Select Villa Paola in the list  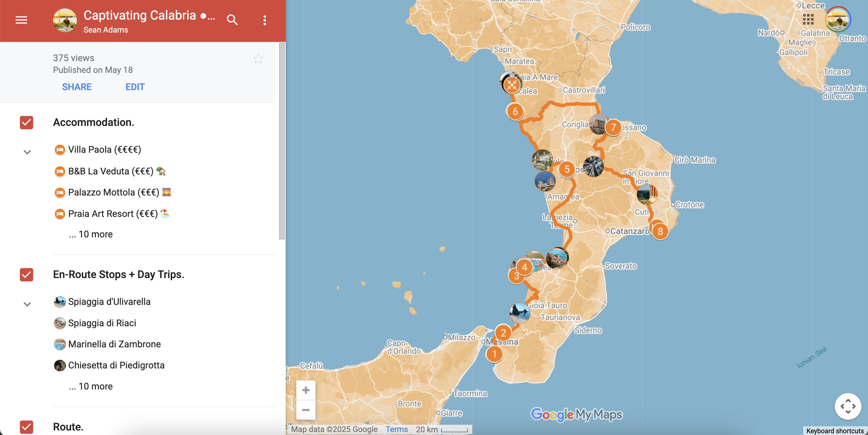[x=105, y=149]
